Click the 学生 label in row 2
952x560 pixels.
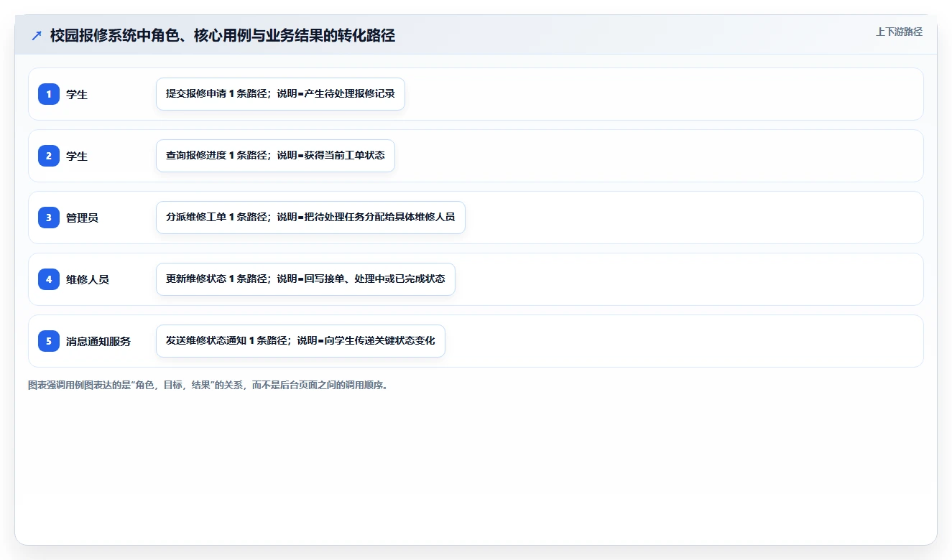click(77, 157)
